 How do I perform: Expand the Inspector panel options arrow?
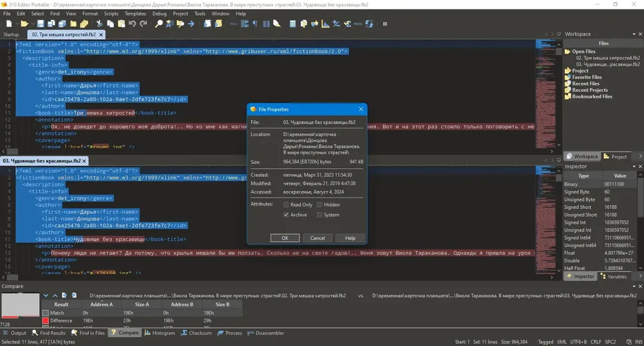click(x=634, y=167)
